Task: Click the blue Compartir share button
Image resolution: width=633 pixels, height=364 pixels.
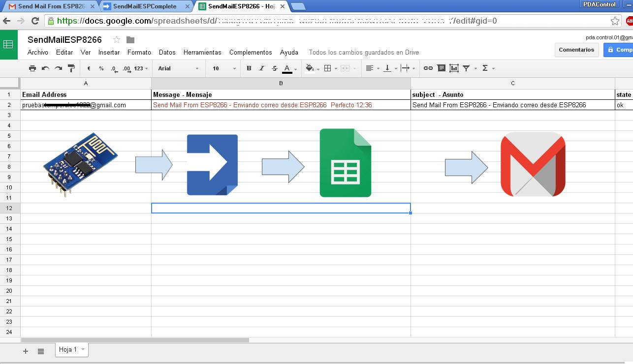Action: (x=619, y=50)
